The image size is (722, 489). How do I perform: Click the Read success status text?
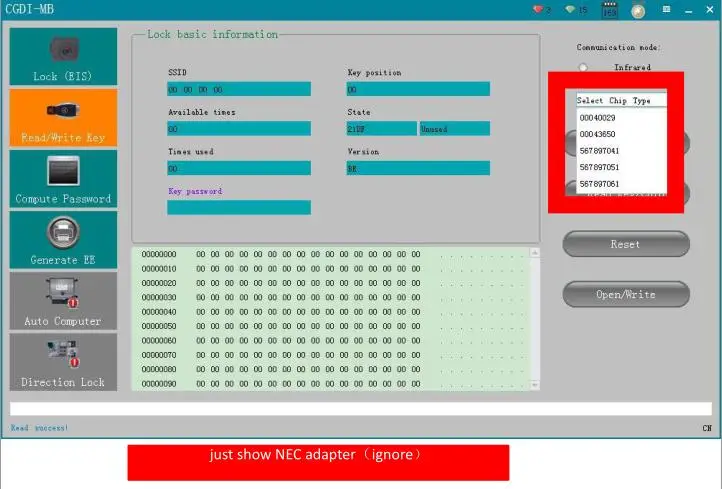coord(40,428)
